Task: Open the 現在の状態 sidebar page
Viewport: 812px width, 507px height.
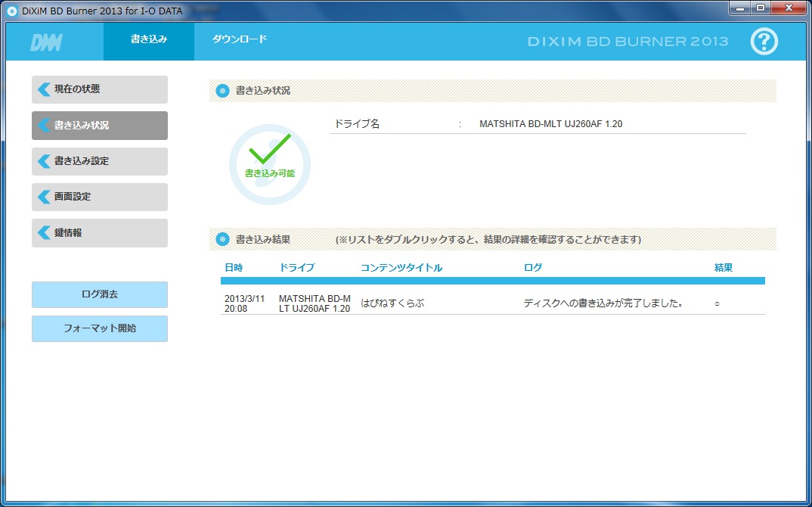Action: (100, 89)
